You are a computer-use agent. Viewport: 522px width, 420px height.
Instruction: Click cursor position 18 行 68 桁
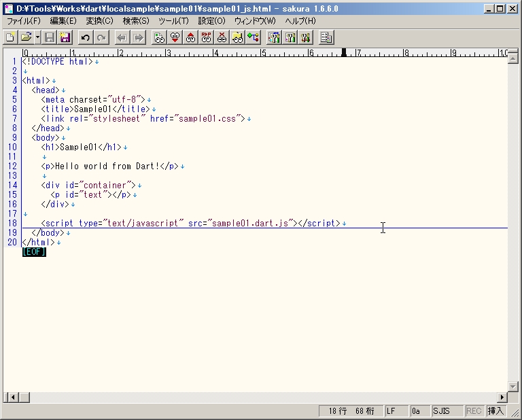[x=351, y=411]
